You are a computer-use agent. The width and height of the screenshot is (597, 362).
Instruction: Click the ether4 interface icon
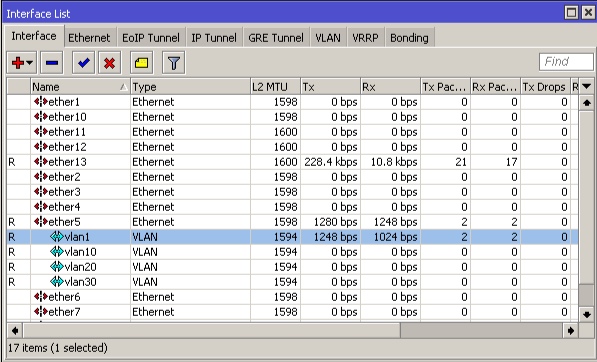[40, 207]
